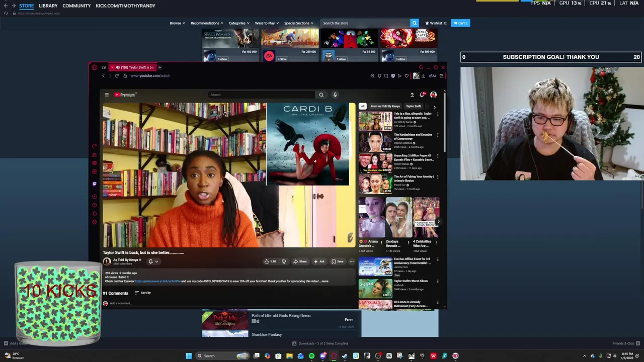Click the Windows taskbar Search box

[x=222, y=356]
